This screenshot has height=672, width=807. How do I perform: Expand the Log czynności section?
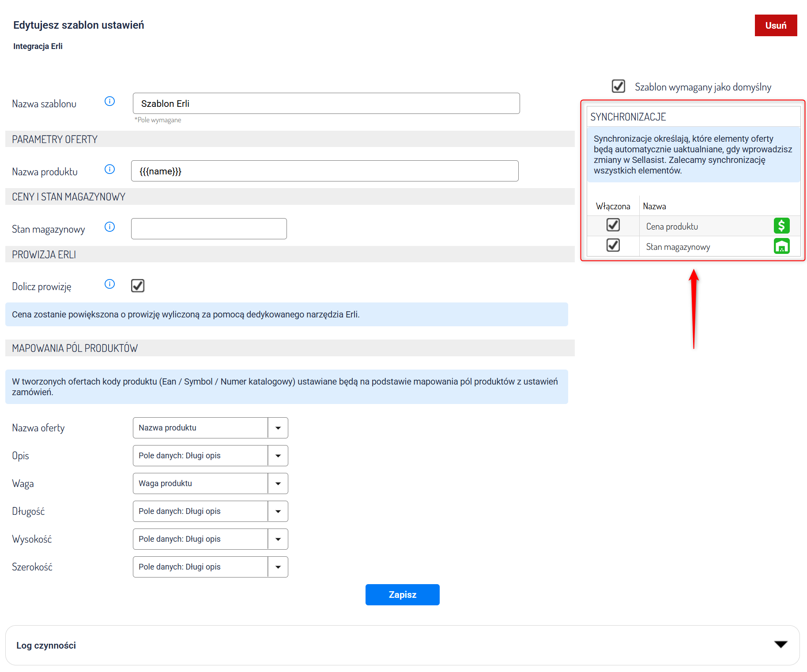781,645
